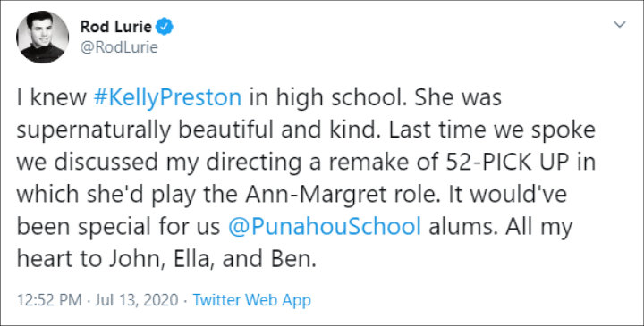Click the blue verified checkmark badge
Viewport: 644px width, 326px height.
pos(165,27)
